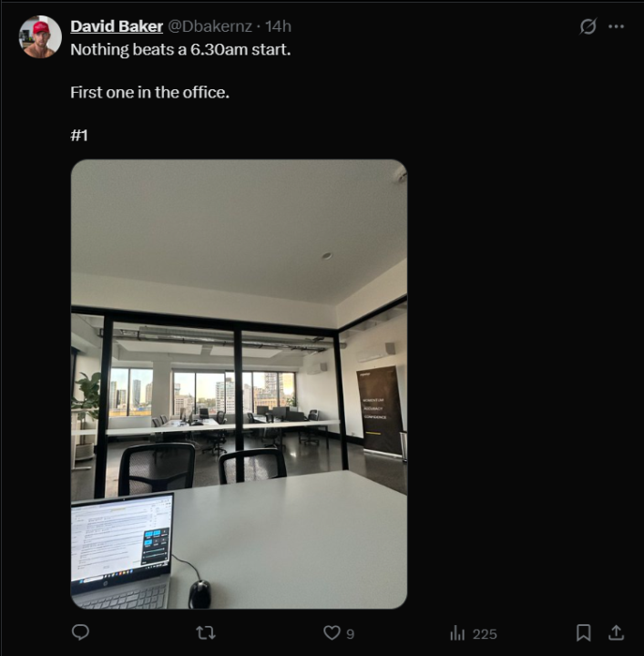Click the dark banner stand in the photo
The width and height of the screenshot is (644, 656).
click(x=380, y=411)
